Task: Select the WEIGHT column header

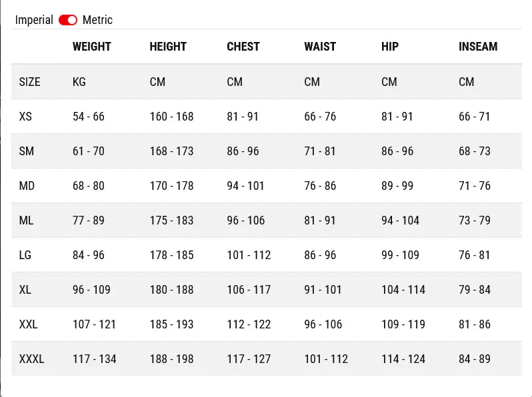Action: pos(91,47)
